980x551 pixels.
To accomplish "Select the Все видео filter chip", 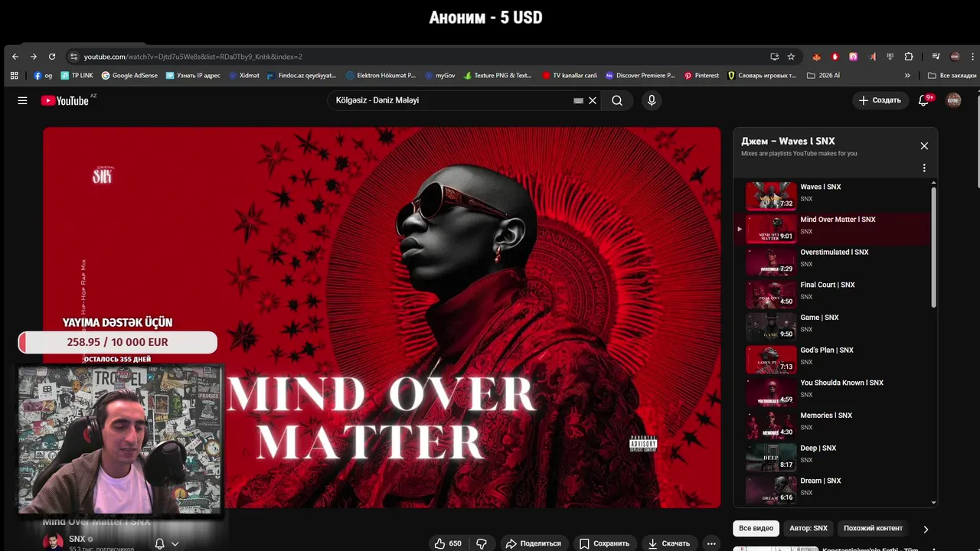I will click(756, 528).
